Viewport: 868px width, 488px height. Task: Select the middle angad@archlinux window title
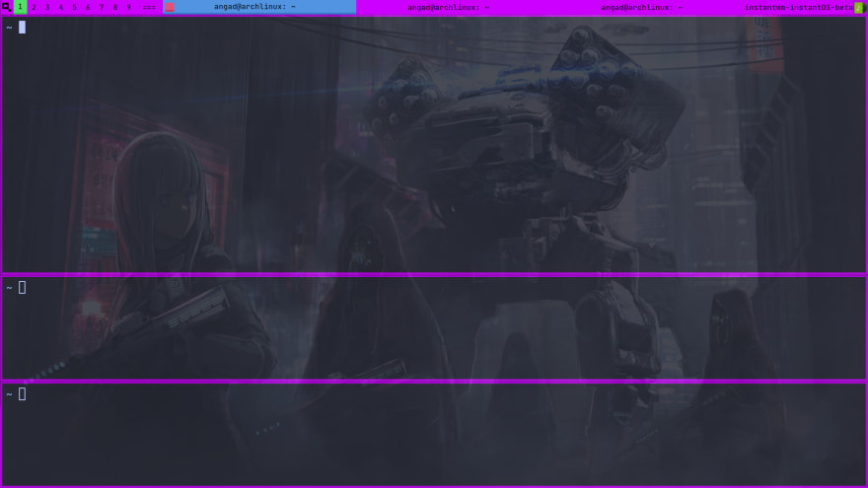449,7
